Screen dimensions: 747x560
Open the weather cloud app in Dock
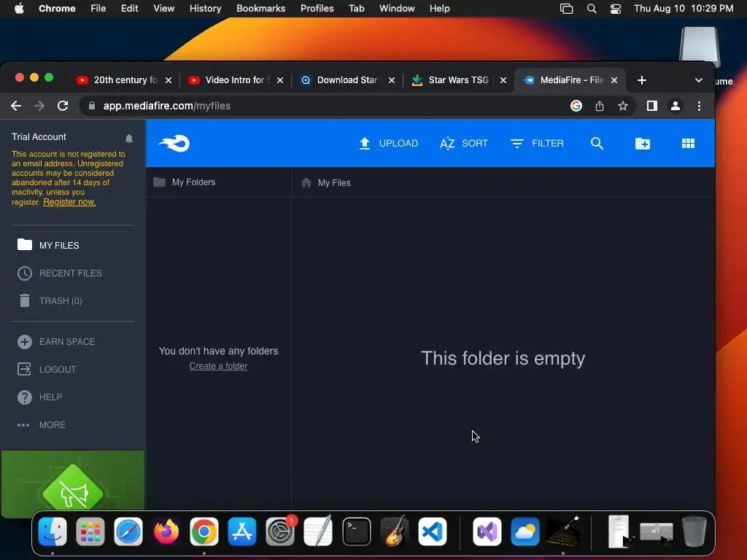click(525, 532)
